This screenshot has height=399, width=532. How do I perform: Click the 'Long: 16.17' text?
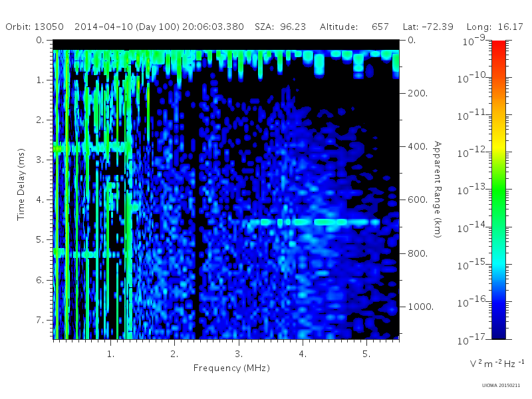[x=495, y=27]
